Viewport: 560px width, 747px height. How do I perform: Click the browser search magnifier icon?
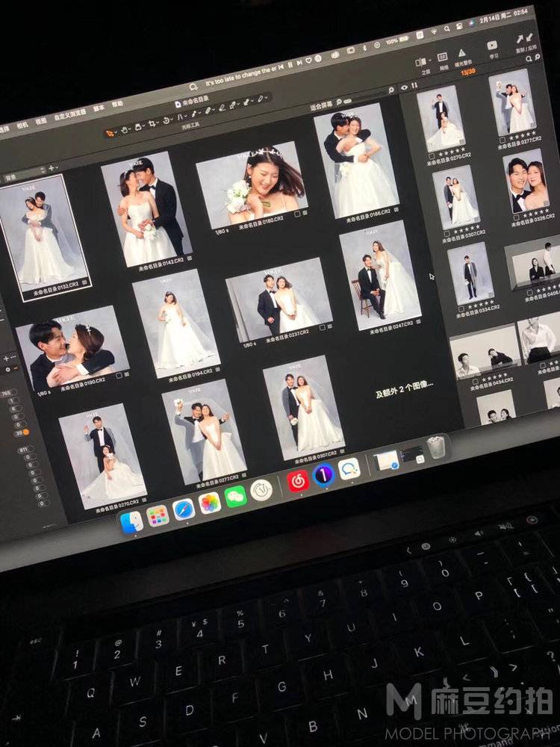point(529,59)
